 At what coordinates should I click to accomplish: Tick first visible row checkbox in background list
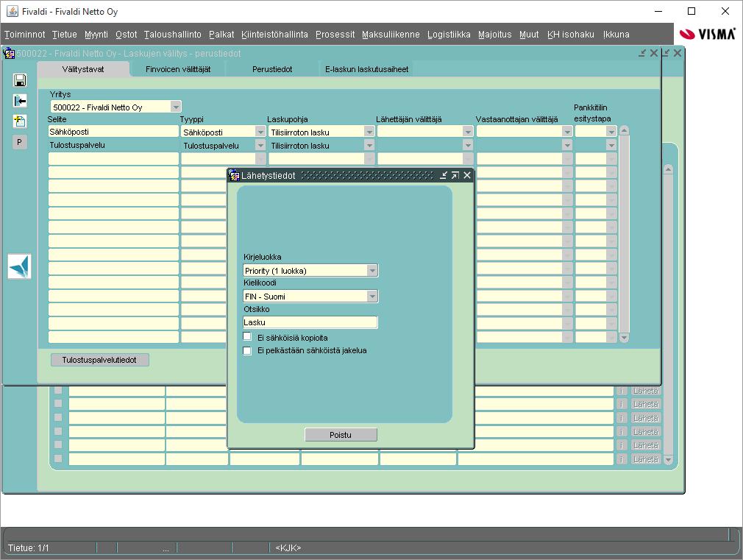pyautogui.click(x=58, y=390)
